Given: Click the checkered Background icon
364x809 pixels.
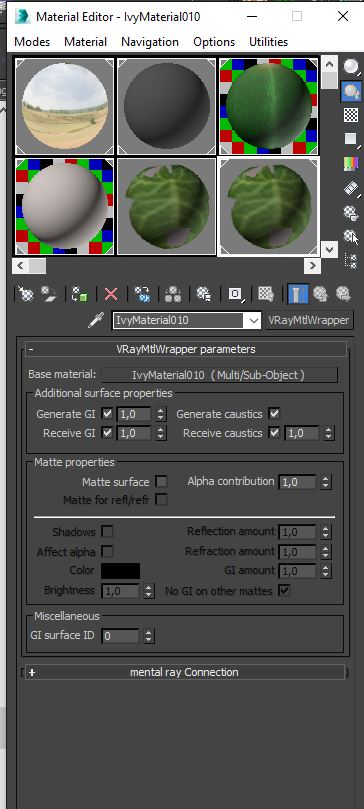Looking at the screenshot, I should pyautogui.click(x=352, y=115).
